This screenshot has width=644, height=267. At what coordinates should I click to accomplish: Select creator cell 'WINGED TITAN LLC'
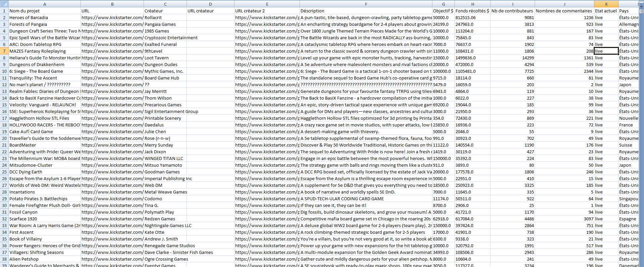(x=165, y=158)
